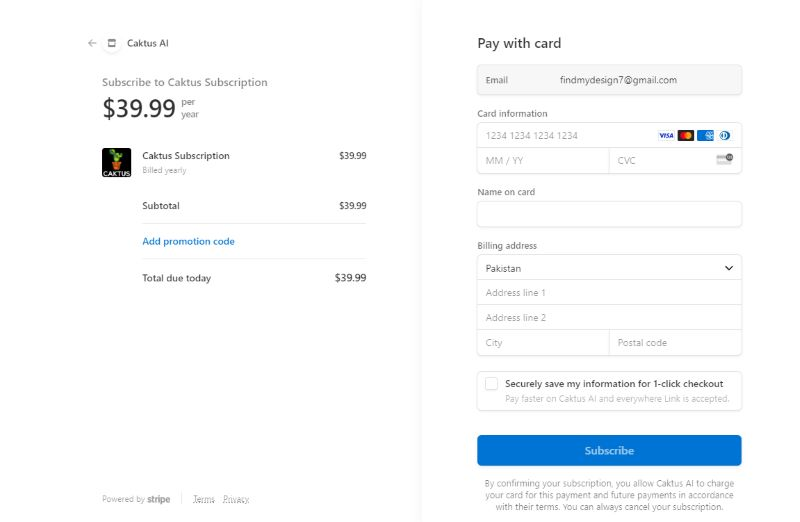Focus the Address line 2 field
800x522 pixels.
coord(609,318)
